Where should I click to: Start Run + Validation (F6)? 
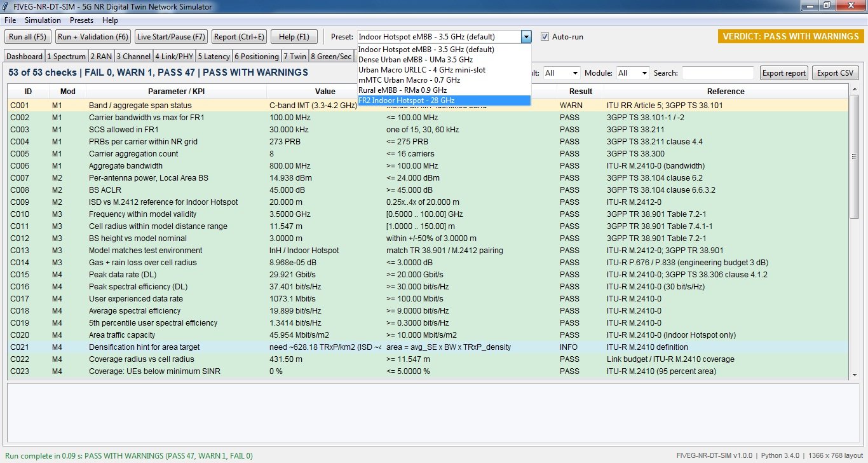[x=93, y=37]
